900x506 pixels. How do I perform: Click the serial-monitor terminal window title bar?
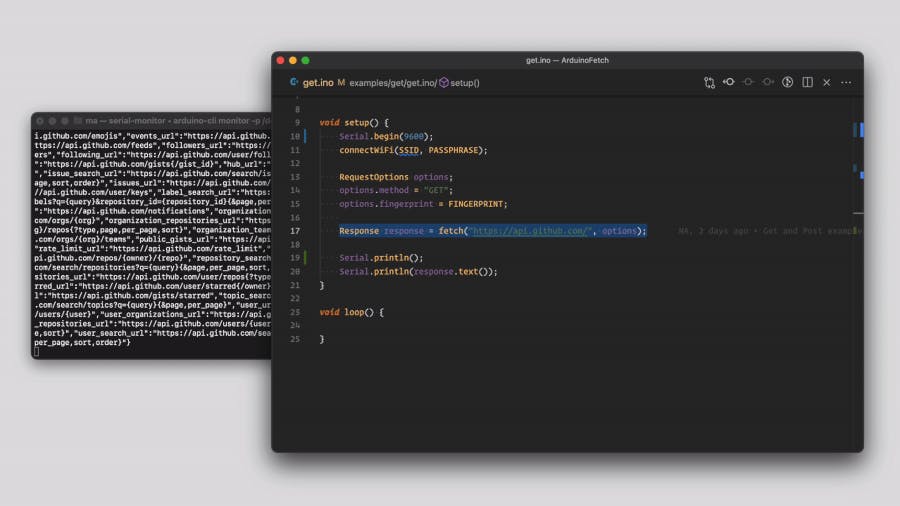click(151, 120)
